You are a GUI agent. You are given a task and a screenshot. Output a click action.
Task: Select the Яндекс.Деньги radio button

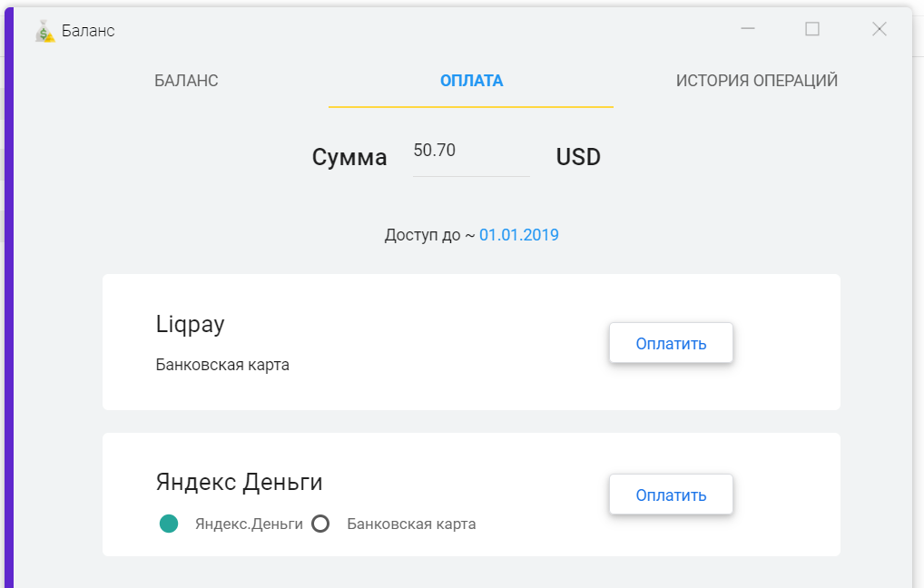point(168,524)
